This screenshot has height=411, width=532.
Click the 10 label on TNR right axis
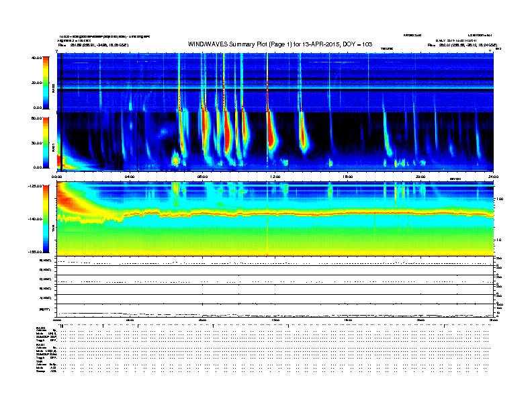[499, 240]
